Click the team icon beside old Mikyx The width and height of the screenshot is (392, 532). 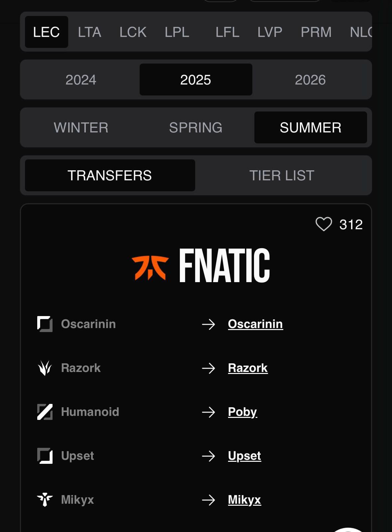tap(45, 500)
